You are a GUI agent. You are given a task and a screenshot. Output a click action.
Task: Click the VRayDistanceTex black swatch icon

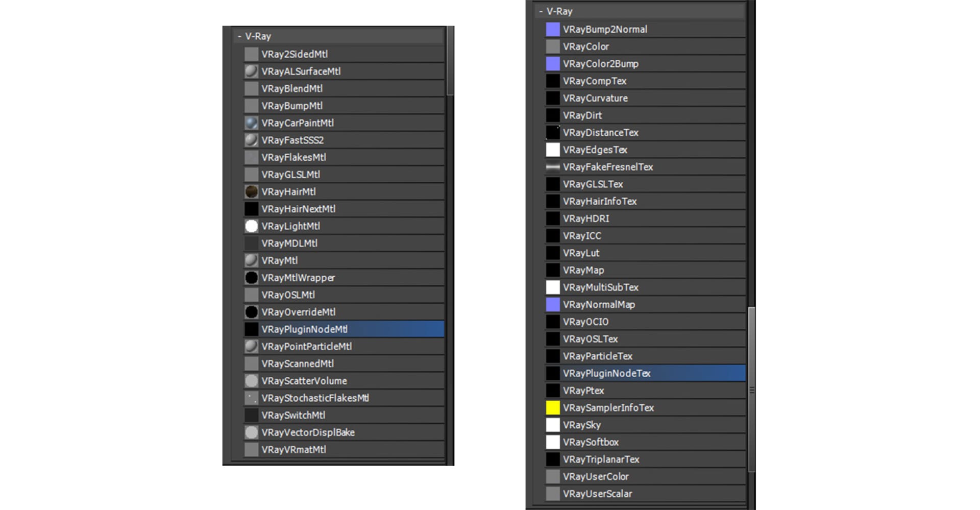tap(553, 132)
